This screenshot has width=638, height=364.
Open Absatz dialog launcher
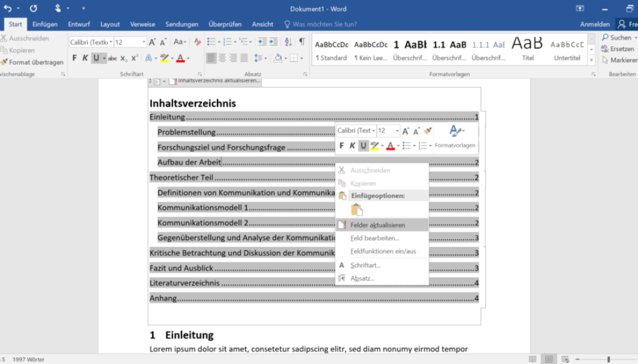click(305, 74)
